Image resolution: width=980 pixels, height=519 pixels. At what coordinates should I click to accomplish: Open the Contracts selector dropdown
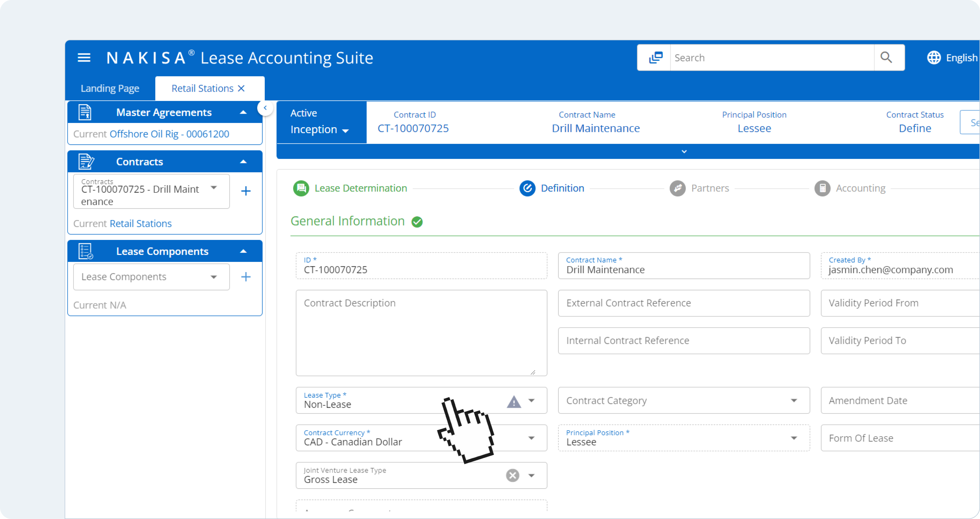pyautogui.click(x=214, y=188)
